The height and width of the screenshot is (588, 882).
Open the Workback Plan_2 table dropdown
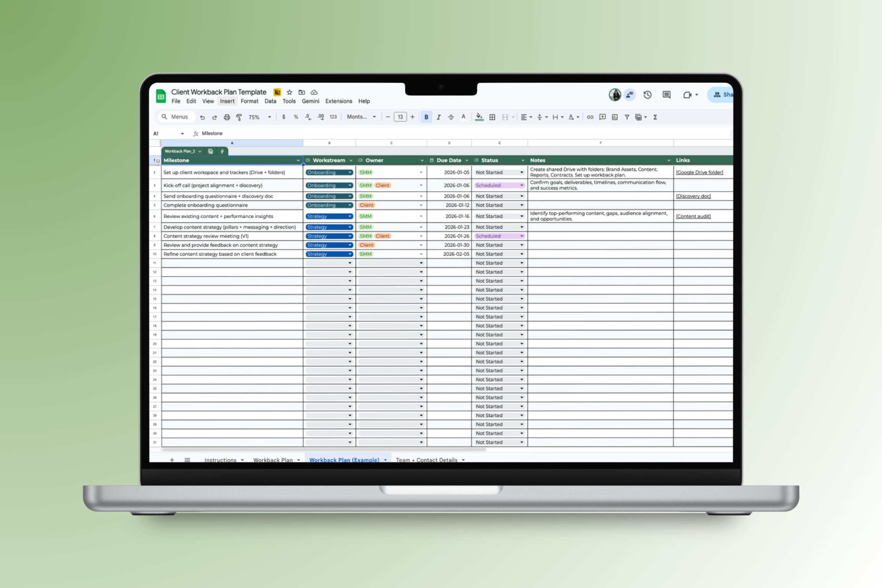click(x=200, y=151)
